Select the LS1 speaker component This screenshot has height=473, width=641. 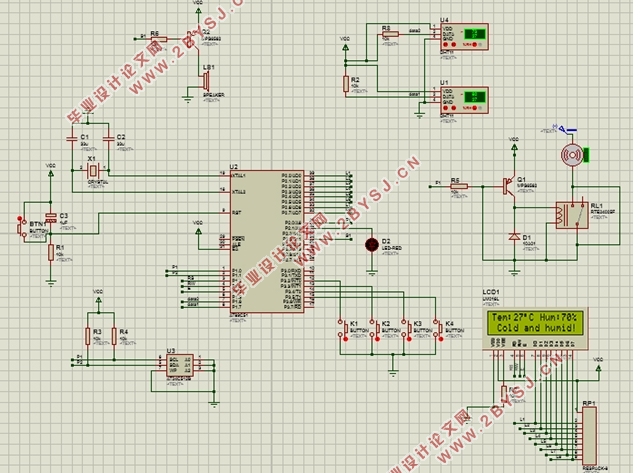pos(207,81)
